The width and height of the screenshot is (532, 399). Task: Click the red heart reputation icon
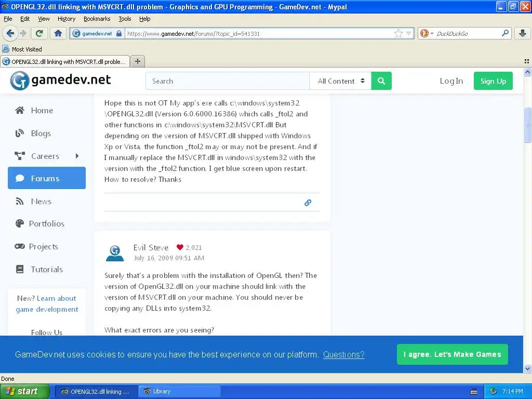pyautogui.click(x=180, y=247)
